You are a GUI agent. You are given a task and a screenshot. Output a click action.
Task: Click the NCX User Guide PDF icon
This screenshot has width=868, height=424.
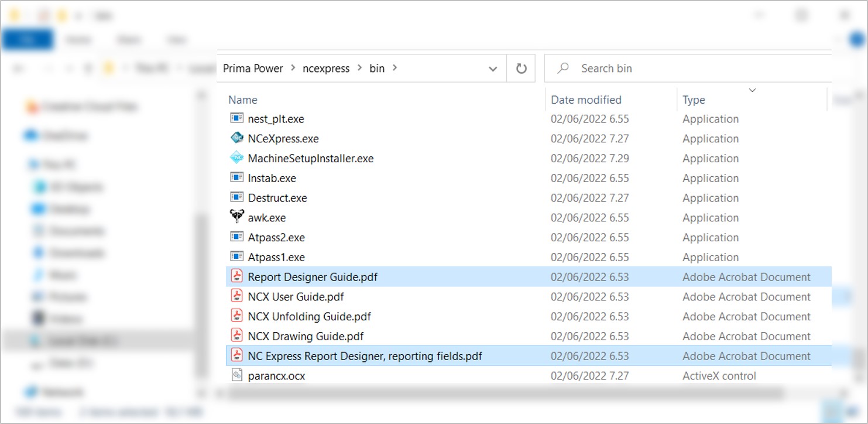point(236,296)
